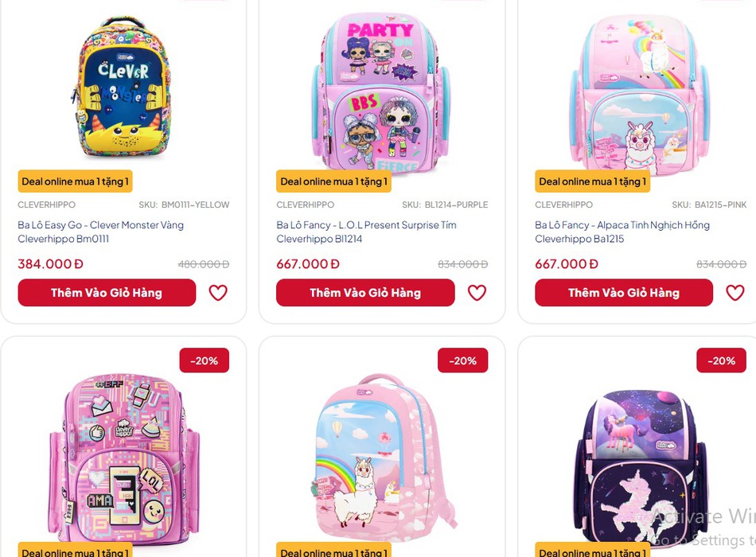This screenshot has height=557, width=756.
Task: Click -20% badge on unicorn backpack
Action: coord(721,360)
